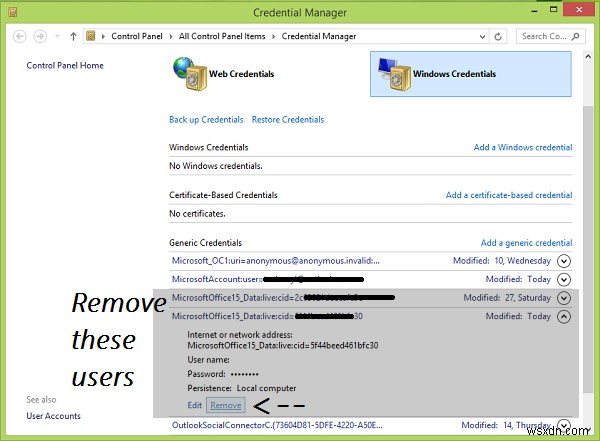600x441 pixels.
Task: Click the Search Control Panel field
Action: click(550, 36)
